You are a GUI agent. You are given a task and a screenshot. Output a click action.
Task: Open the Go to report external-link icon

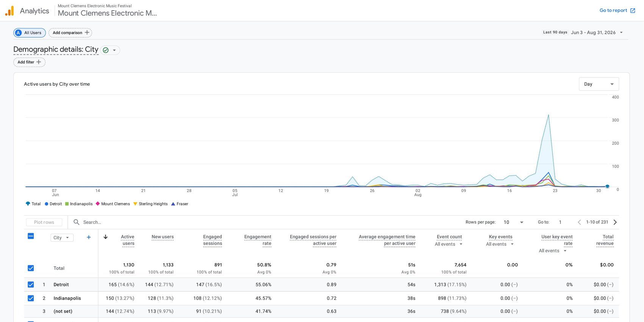[633, 11]
